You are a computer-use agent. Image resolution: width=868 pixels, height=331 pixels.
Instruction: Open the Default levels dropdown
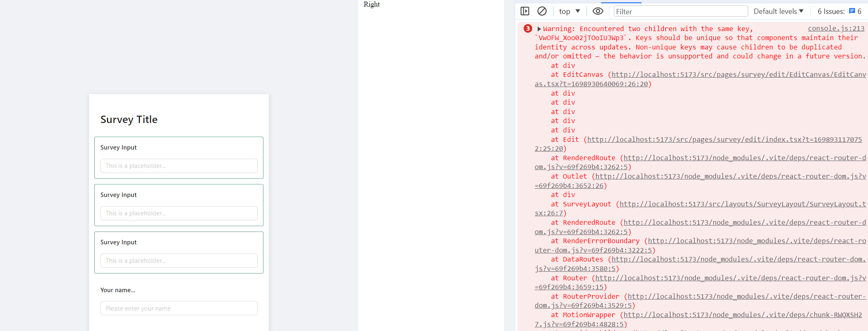click(x=779, y=11)
